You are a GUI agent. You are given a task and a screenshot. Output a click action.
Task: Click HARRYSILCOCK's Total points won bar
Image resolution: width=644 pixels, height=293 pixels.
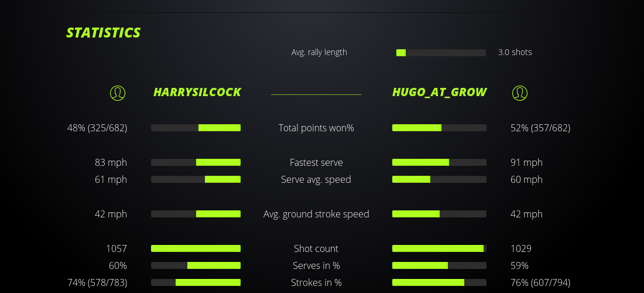(196, 128)
